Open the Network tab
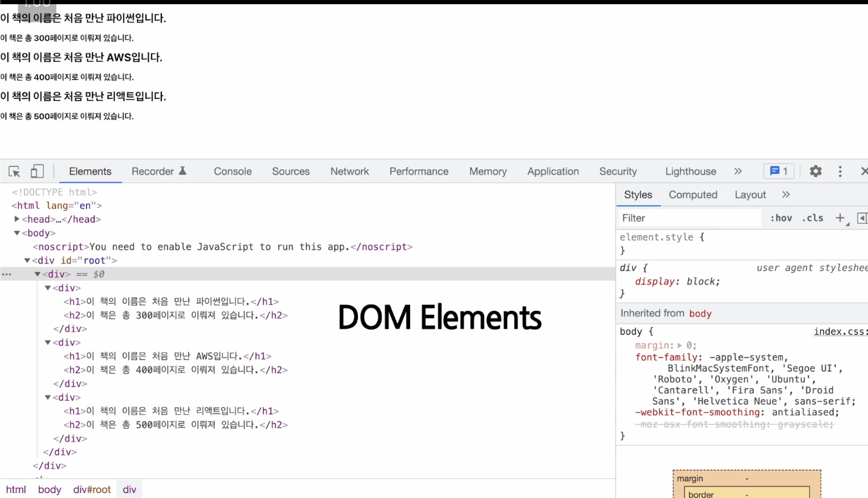868x498 pixels. (349, 171)
